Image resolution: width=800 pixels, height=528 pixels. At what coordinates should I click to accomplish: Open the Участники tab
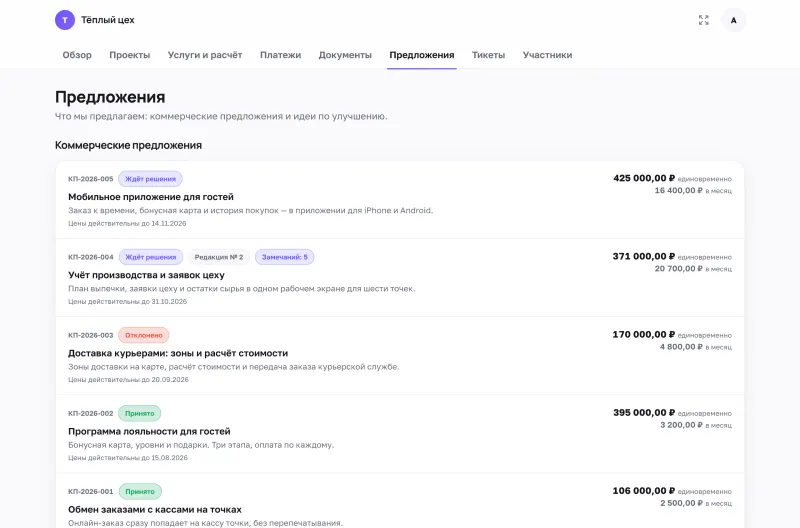[x=547, y=55]
